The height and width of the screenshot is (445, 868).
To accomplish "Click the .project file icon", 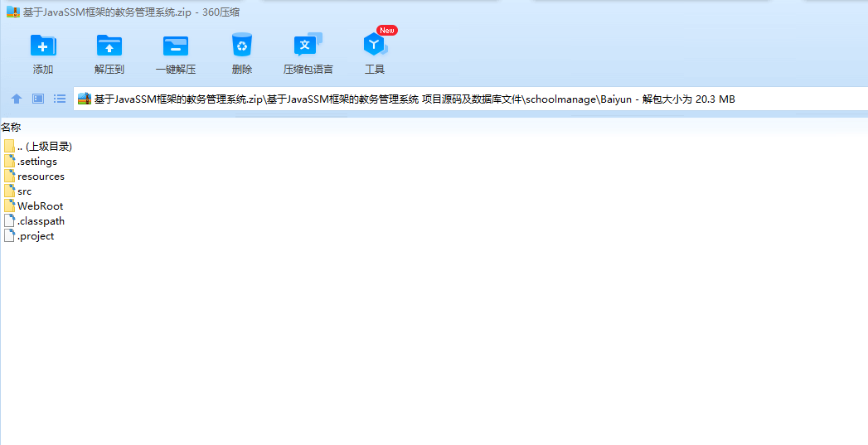I will point(9,236).
